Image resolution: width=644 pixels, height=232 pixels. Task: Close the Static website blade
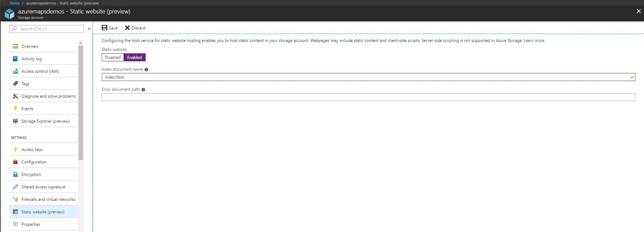pos(638,11)
